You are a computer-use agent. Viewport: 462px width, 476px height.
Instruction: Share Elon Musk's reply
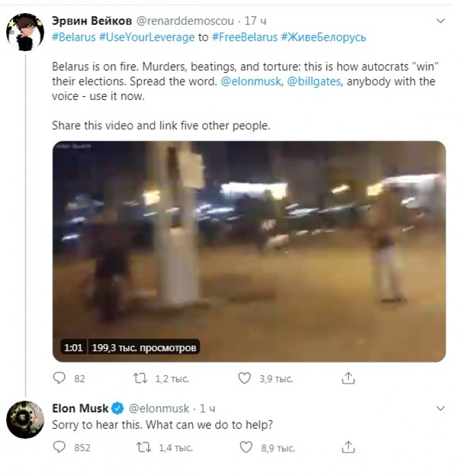(x=349, y=447)
